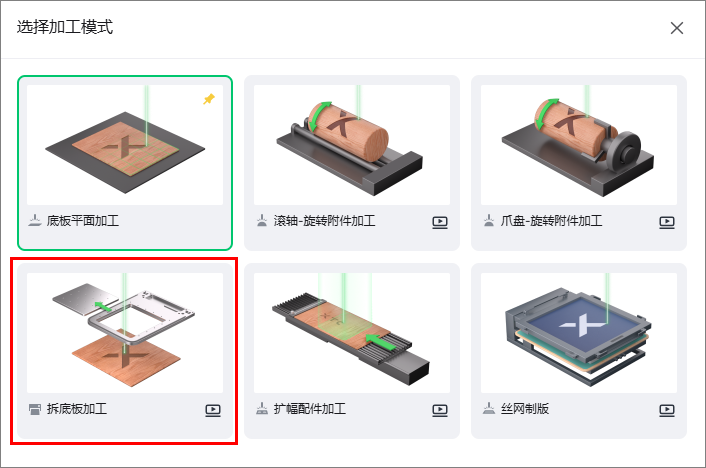706x468 pixels.
Task: Select 底板平面加工 mode thumbnail
Action: click(125, 145)
